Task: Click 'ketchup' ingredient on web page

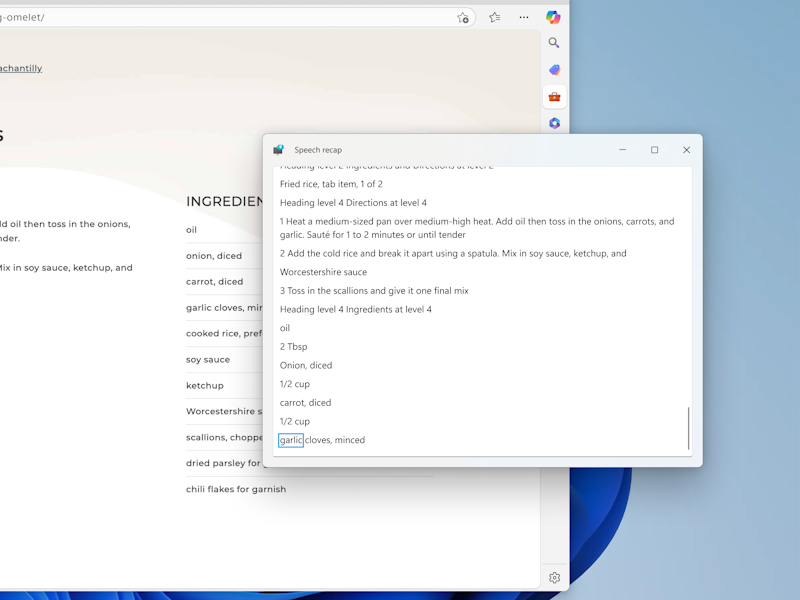Action: click(x=205, y=386)
